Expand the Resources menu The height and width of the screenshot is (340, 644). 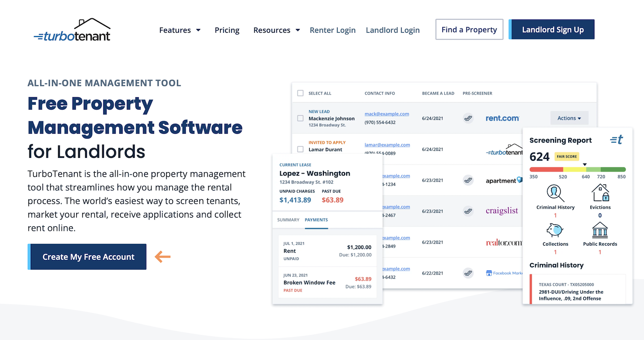277,29
